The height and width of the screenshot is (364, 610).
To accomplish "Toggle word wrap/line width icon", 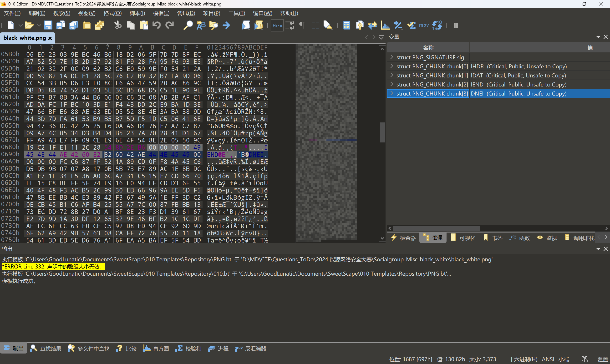I will (x=290, y=25).
